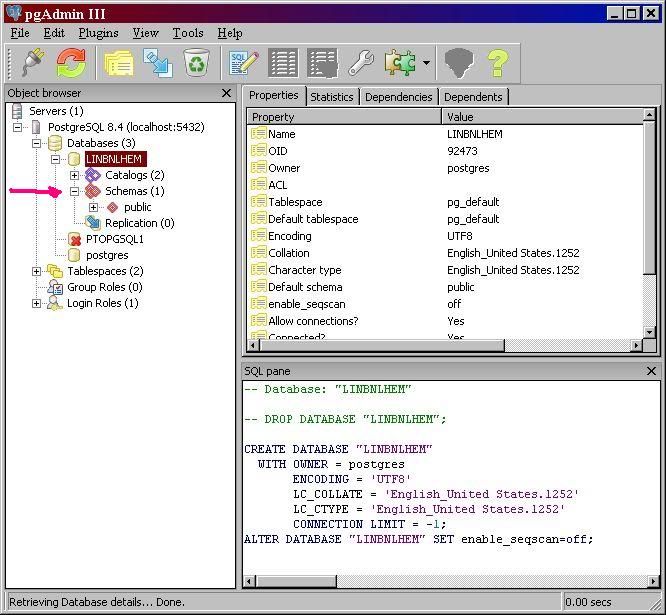Drop object with recycle bin icon
This screenshot has width=666, height=615.
coord(196,63)
